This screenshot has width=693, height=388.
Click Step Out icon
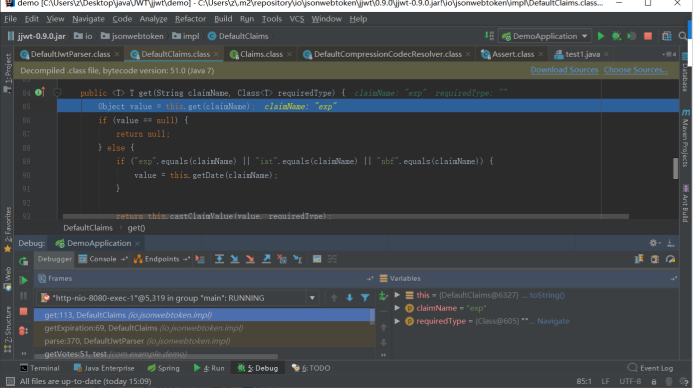click(x=266, y=259)
